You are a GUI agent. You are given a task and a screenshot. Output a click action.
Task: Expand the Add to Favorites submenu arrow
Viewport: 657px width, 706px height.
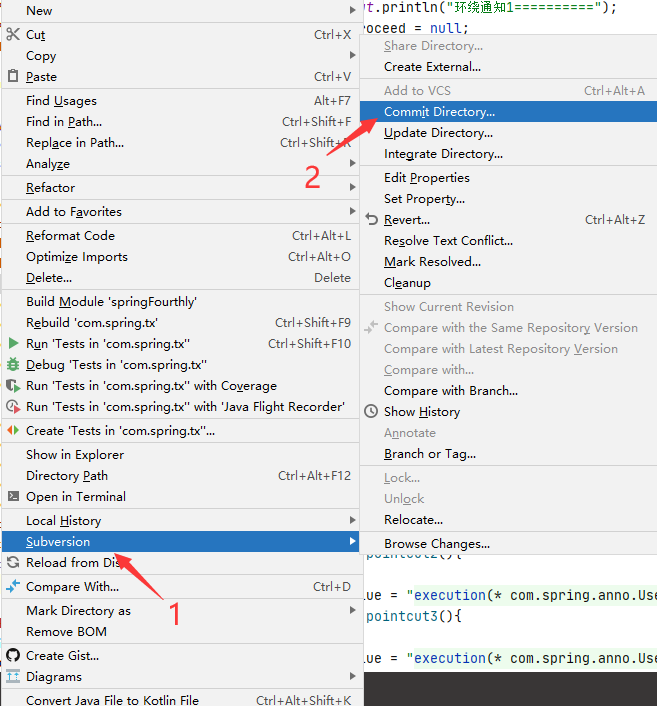click(x=353, y=211)
